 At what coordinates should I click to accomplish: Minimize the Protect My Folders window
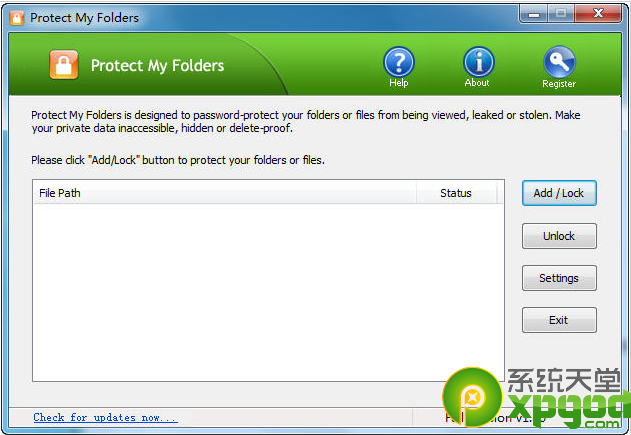pyautogui.click(x=534, y=14)
